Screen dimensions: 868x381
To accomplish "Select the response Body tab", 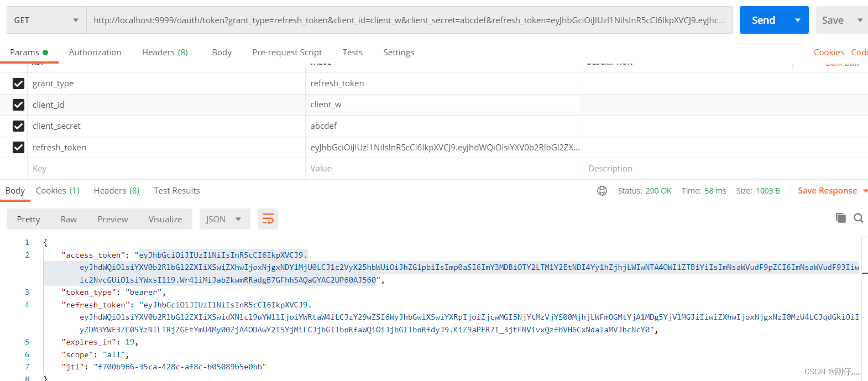I will (15, 191).
